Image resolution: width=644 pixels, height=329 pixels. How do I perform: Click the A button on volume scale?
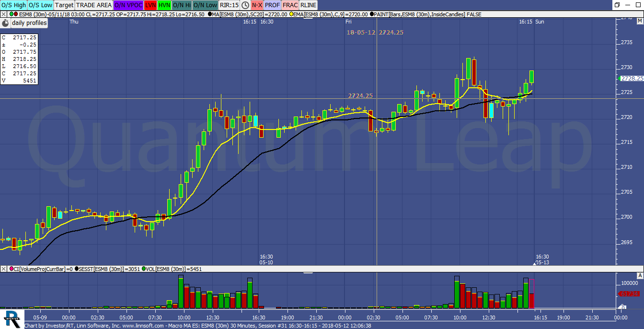click(x=640, y=276)
